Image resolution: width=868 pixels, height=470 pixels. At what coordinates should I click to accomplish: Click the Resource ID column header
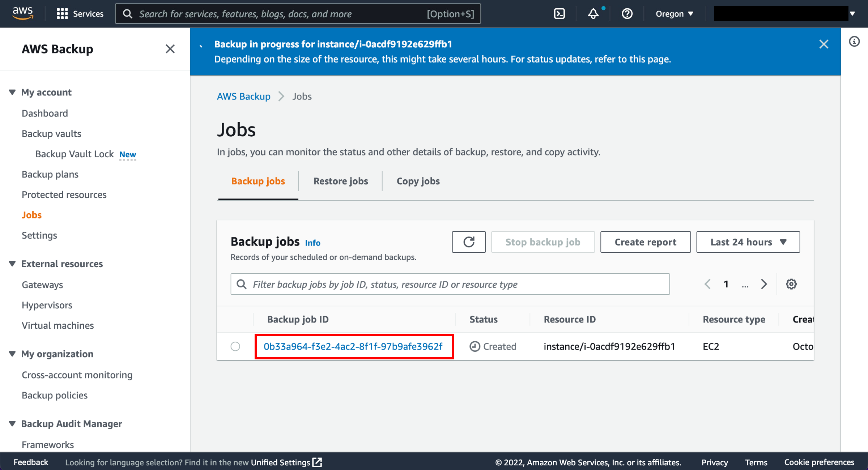point(570,319)
